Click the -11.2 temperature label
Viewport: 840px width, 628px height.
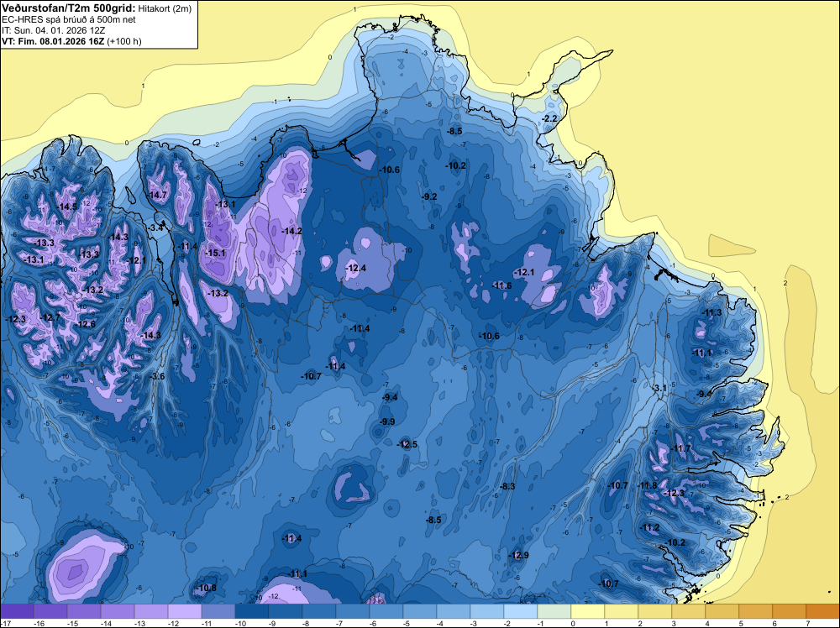650,527
